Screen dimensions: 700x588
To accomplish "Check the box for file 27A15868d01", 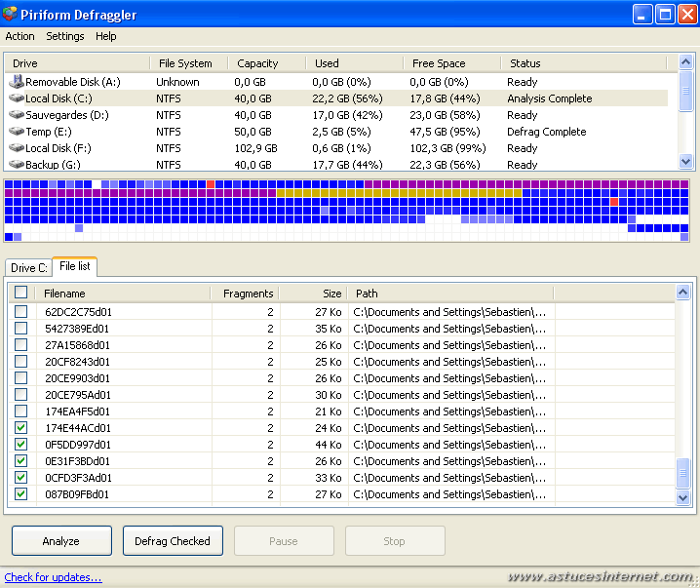I will [21, 344].
